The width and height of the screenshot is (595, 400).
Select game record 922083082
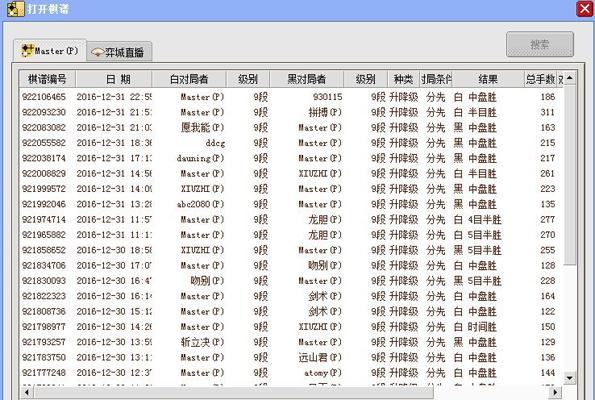coord(291,128)
